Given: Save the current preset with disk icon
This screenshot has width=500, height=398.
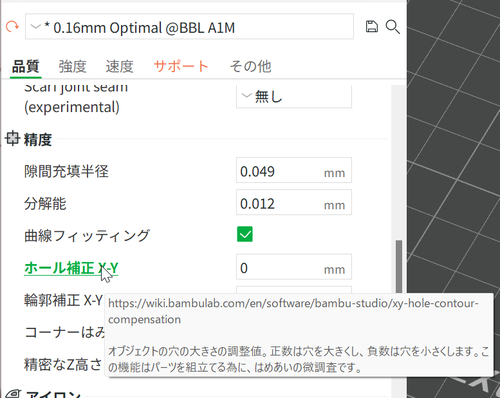Looking at the screenshot, I should [372, 26].
